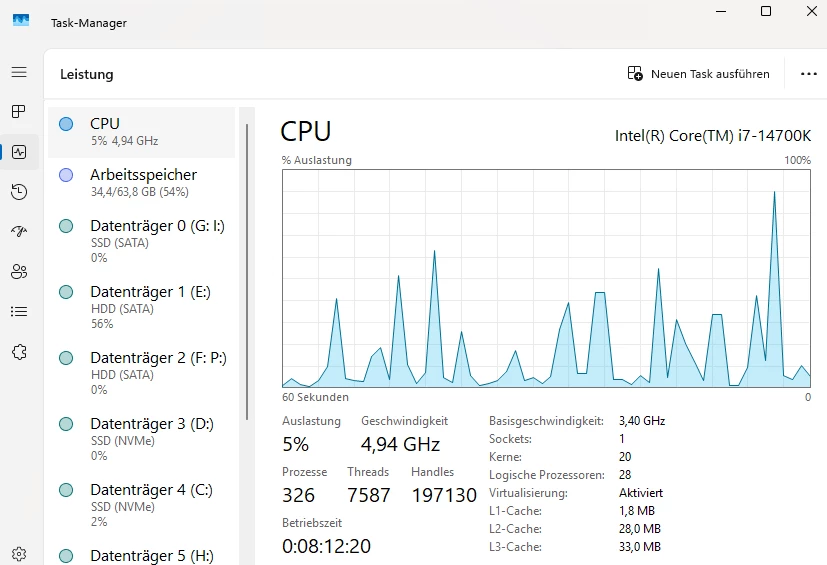Select Datenträger 1 (E:)

(141, 307)
